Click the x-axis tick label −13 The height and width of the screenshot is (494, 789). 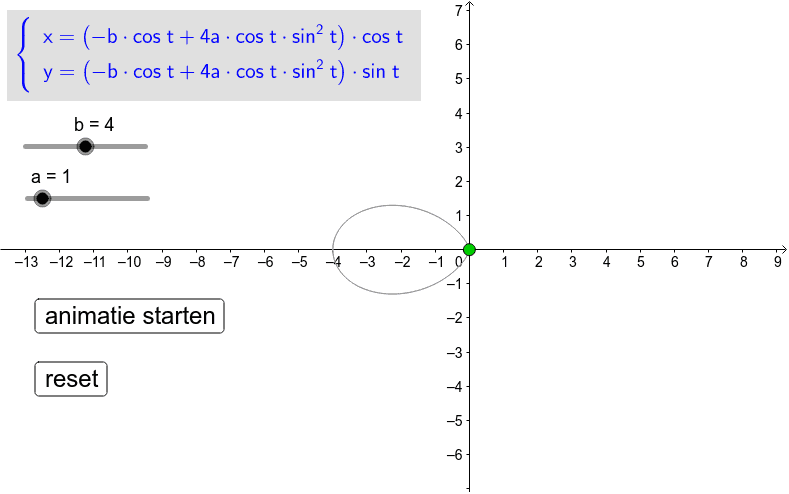coord(27,262)
